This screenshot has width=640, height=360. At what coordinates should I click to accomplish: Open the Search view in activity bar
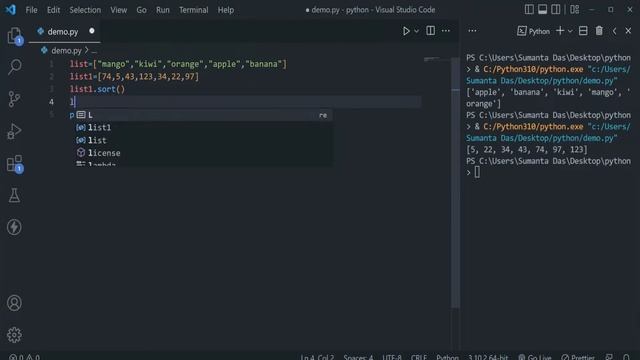pos(15,67)
